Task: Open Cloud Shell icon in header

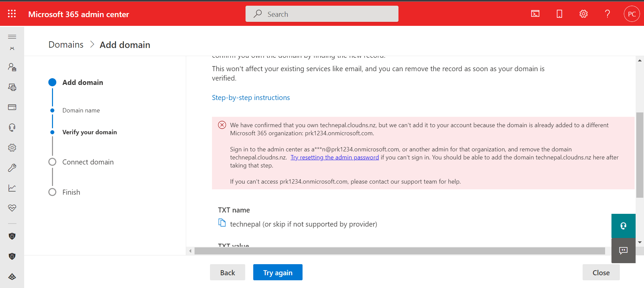Action: pyautogui.click(x=535, y=14)
